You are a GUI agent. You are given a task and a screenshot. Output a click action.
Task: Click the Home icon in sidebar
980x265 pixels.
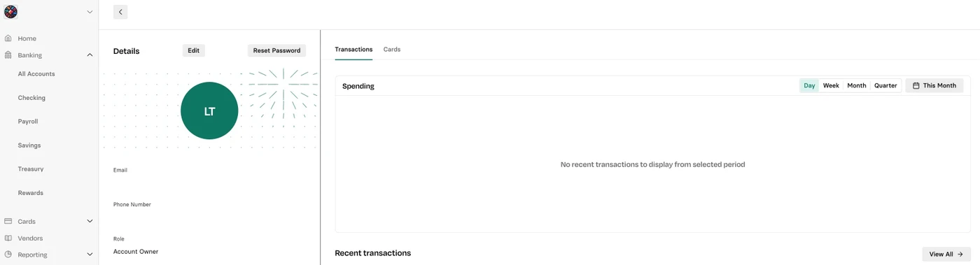[x=8, y=38]
